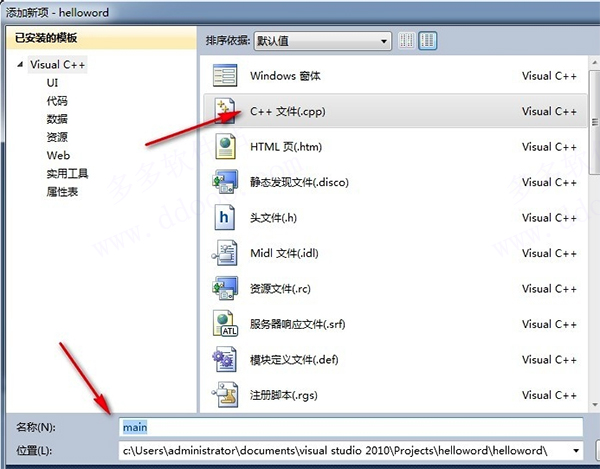This screenshot has height=469, width=600.
Task: Click the HTML 页(.htm) label text
Action: [x=286, y=147]
